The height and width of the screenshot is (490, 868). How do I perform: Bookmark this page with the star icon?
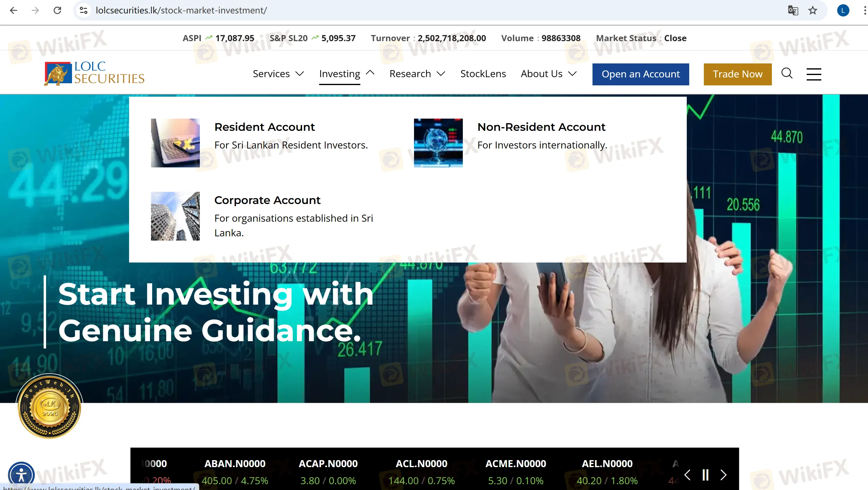[812, 10]
